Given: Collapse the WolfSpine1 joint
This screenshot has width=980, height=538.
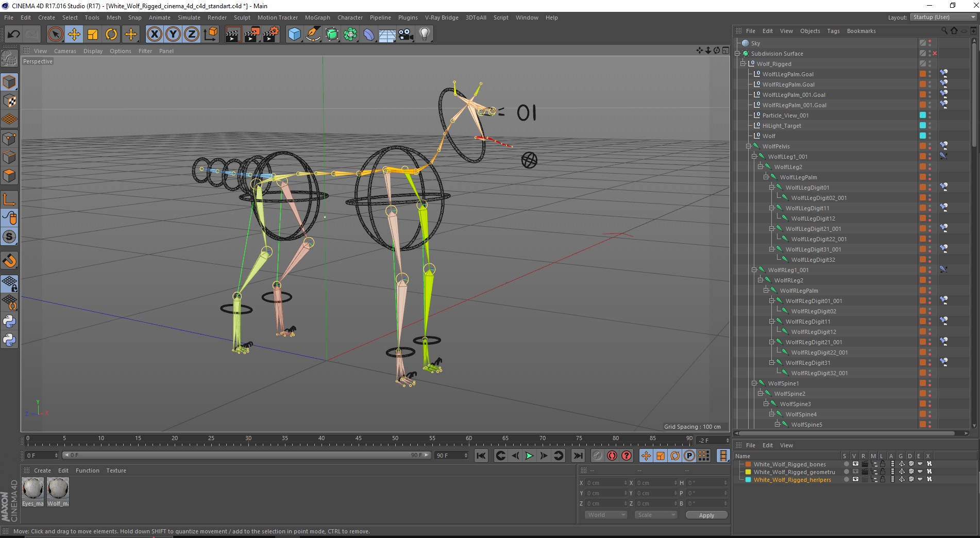Looking at the screenshot, I should tap(754, 383).
